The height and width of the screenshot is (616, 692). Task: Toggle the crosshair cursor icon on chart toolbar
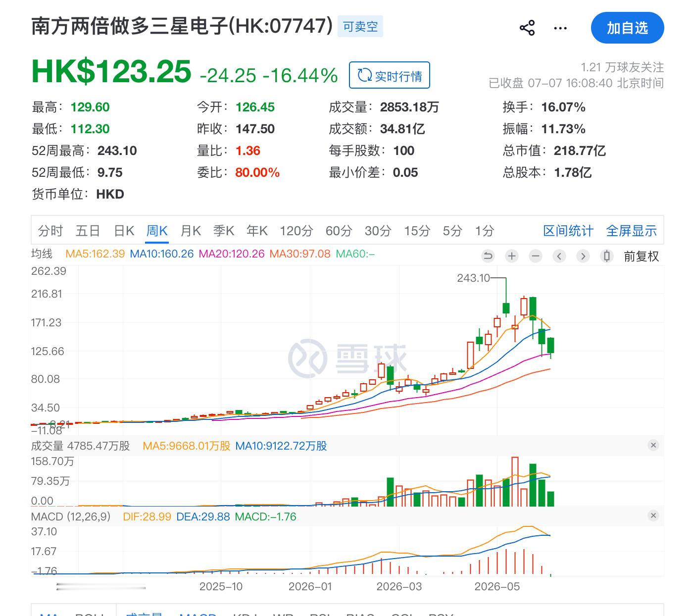pyautogui.click(x=607, y=256)
